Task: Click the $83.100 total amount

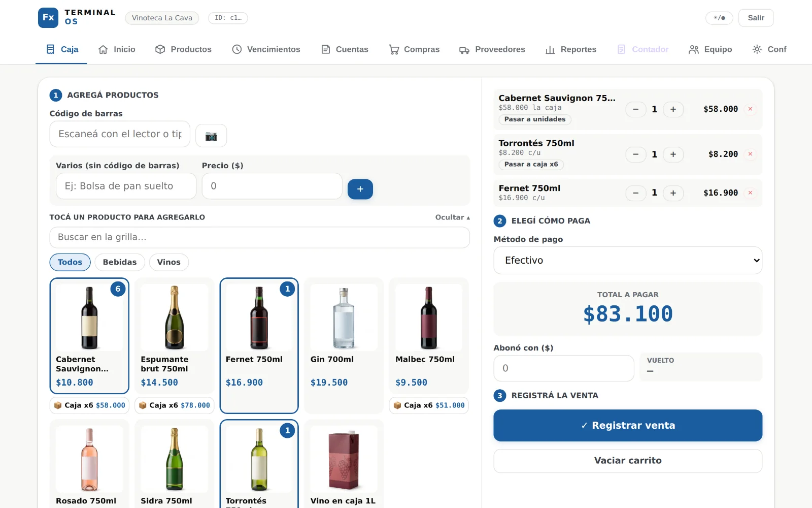Action: (x=628, y=314)
